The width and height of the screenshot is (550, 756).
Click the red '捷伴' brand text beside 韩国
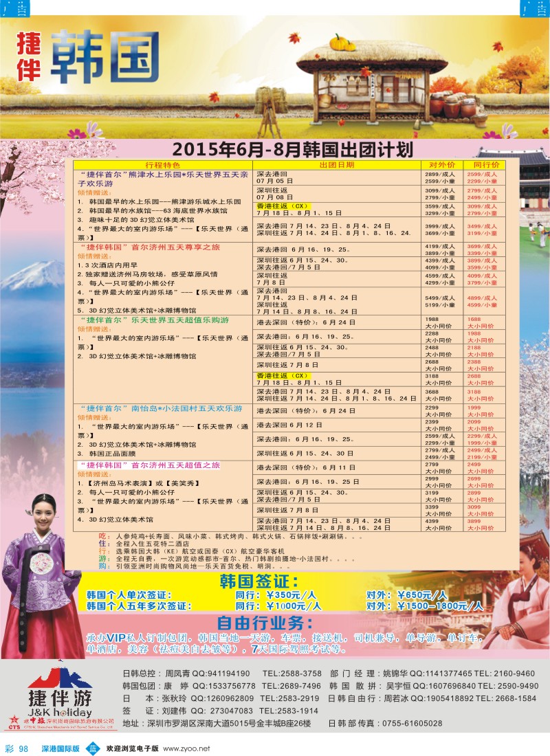pos(28,57)
